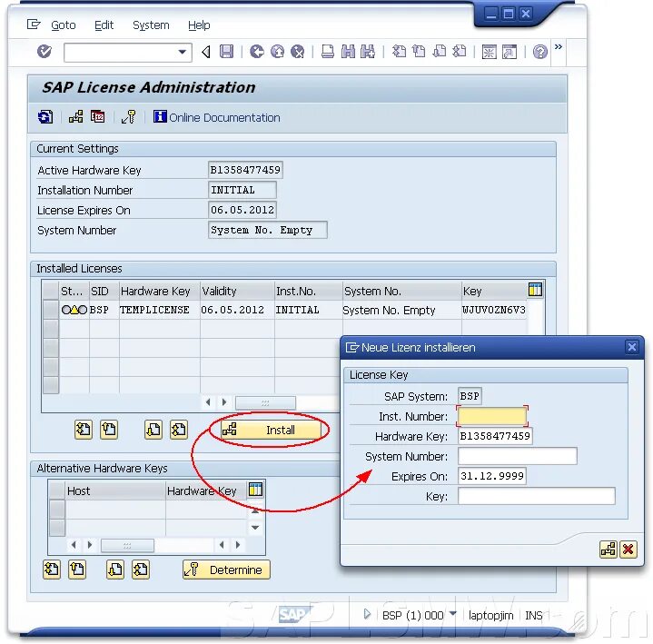Screen dimensions: 653x644
Task: Click the Installation Number field showing INITIAL
Action: 242,190
